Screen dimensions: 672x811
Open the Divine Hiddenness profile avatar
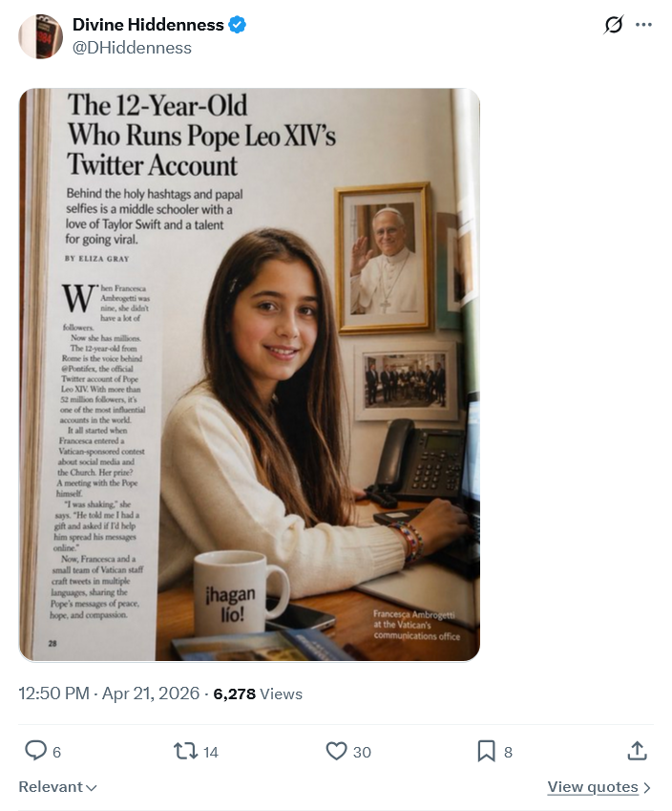click(x=40, y=36)
